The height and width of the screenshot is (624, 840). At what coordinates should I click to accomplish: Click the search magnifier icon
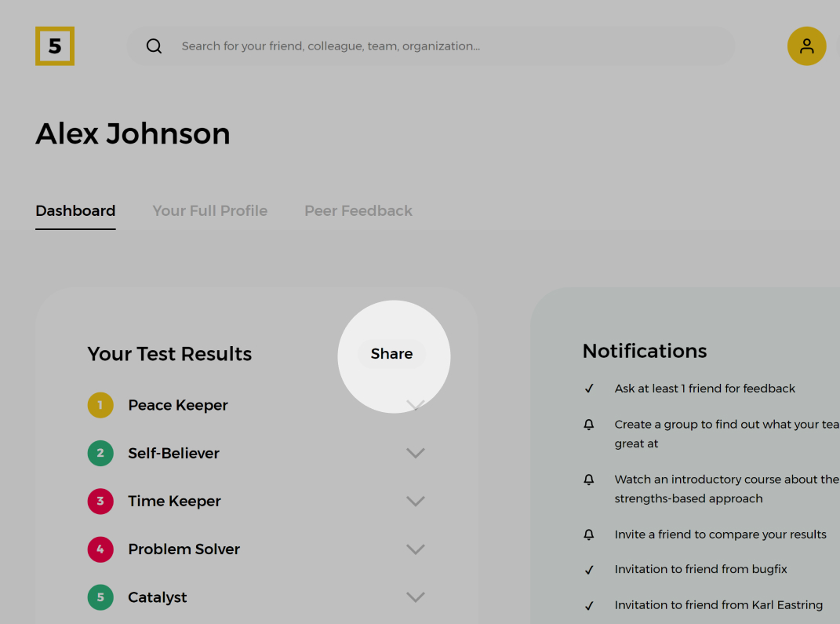tap(155, 46)
